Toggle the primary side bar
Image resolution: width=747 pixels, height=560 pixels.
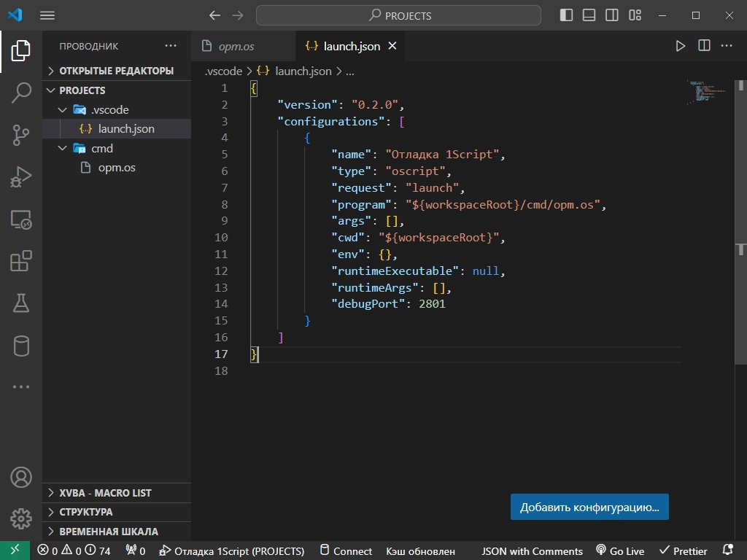pos(566,15)
